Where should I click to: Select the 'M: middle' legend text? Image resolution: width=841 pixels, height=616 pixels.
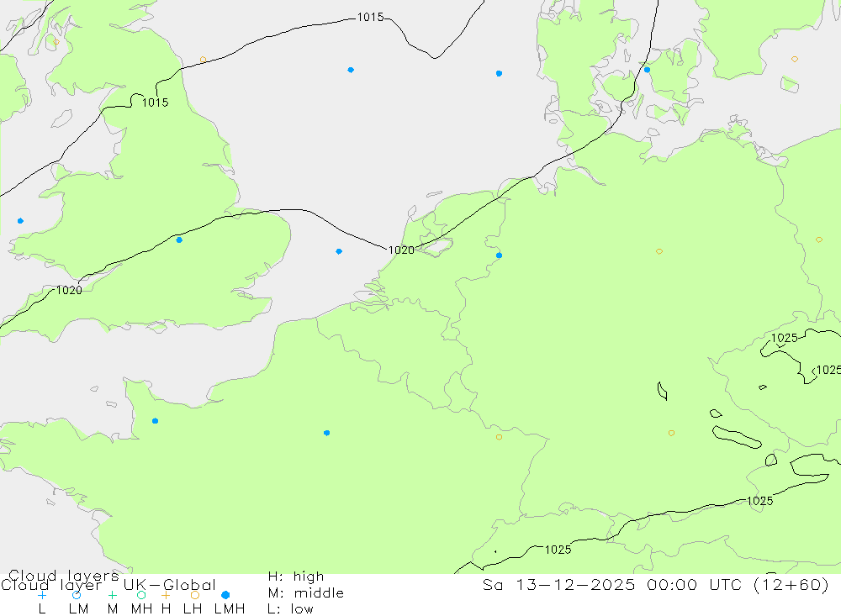(x=306, y=593)
